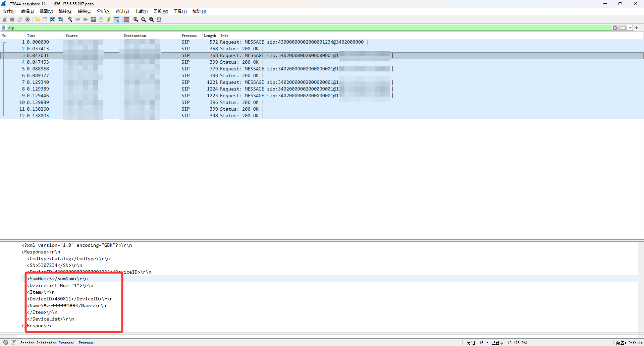Clear the sip display filter

coord(615,28)
